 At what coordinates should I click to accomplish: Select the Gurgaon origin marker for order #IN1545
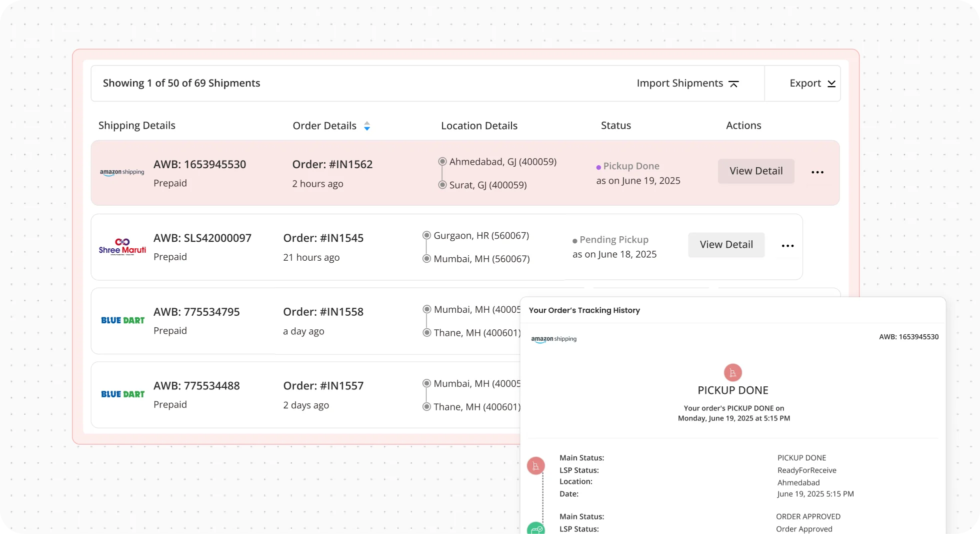pyautogui.click(x=426, y=235)
